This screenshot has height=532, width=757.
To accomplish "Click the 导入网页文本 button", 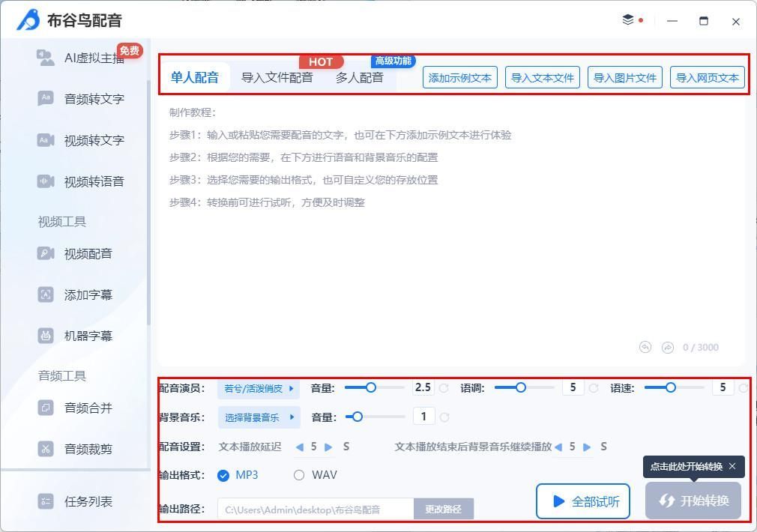I will [708, 78].
